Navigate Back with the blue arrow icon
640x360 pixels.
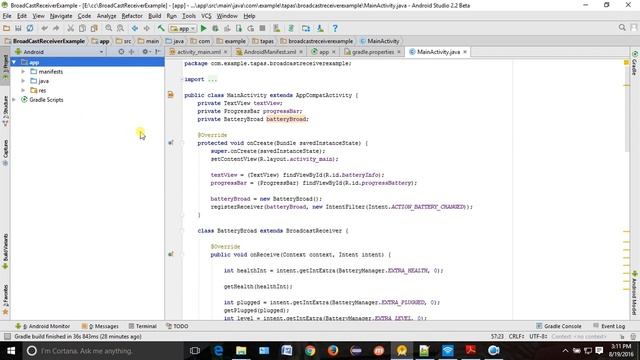tap(135, 28)
